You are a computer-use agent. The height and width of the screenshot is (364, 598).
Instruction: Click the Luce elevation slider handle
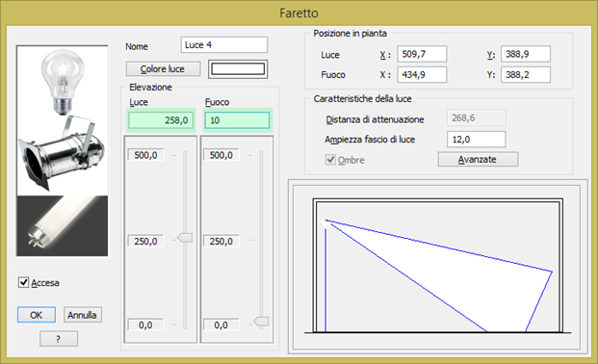(185, 238)
